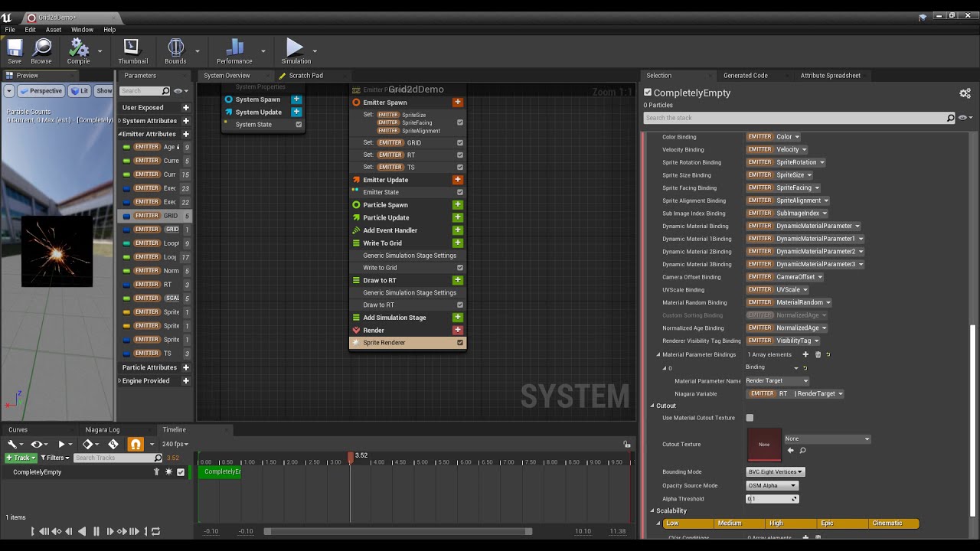Image resolution: width=980 pixels, height=551 pixels.
Task: Open Material Parameter Name Render Target dropdown
Action: click(777, 380)
